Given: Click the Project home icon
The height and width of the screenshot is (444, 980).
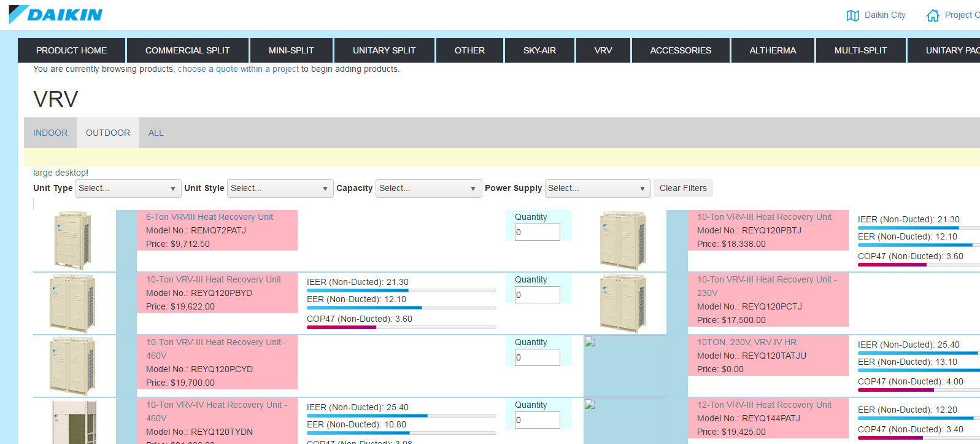Looking at the screenshot, I should click(x=933, y=15).
